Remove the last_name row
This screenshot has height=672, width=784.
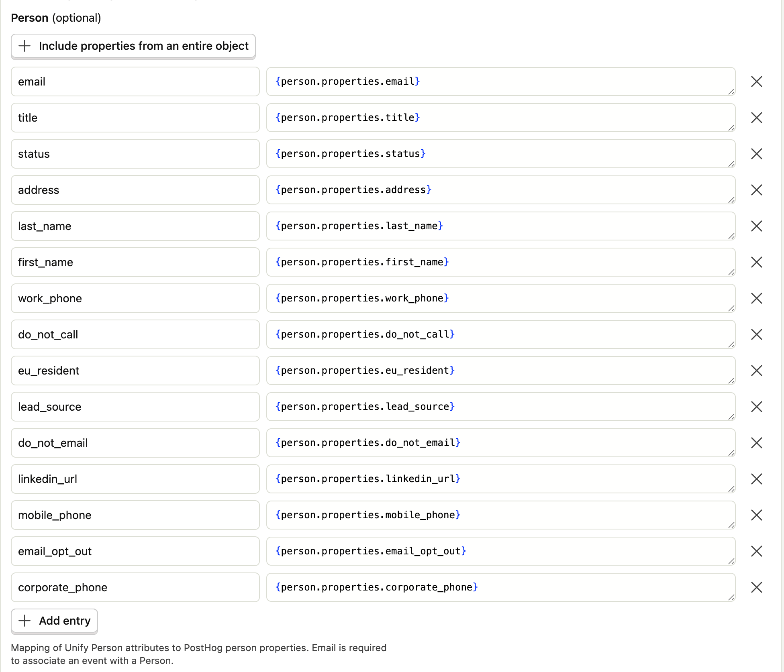pos(757,226)
